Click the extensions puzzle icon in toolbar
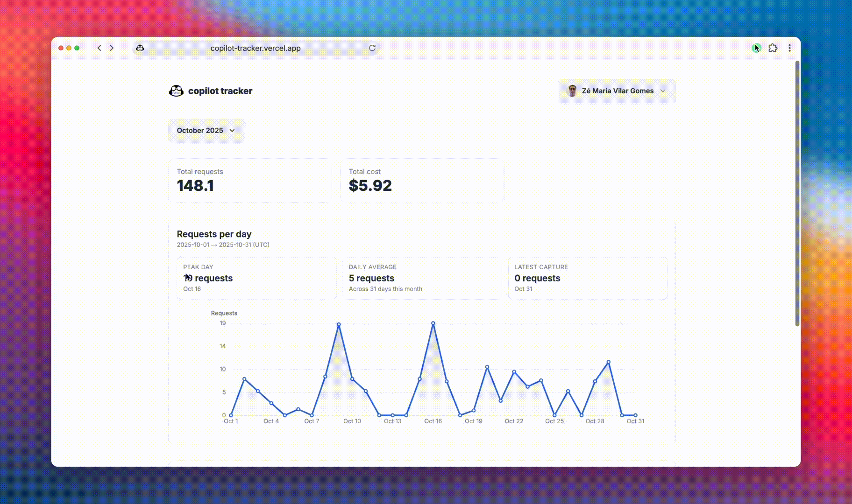Image resolution: width=852 pixels, height=504 pixels. click(x=773, y=48)
